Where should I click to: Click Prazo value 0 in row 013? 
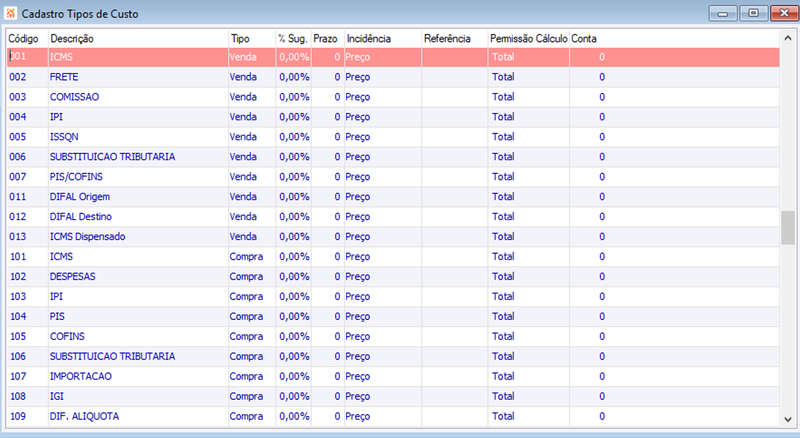[328, 236]
